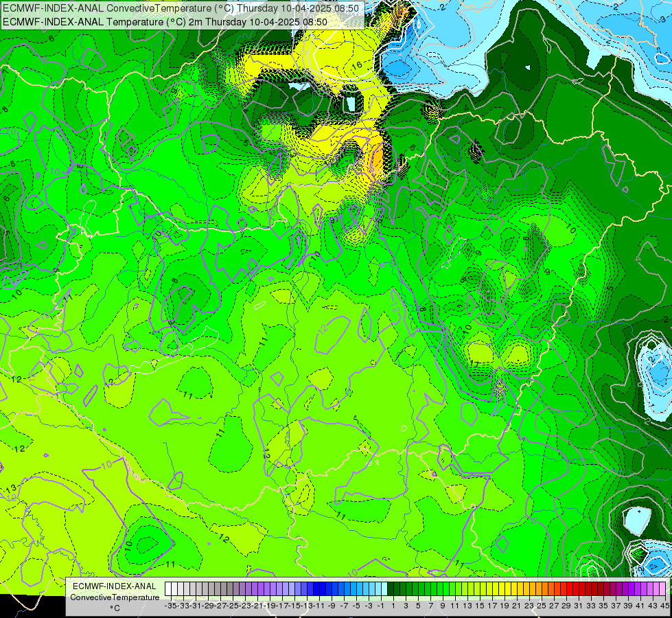Click the -19 value on the legend scale

pyautogui.click(x=270, y=606)
